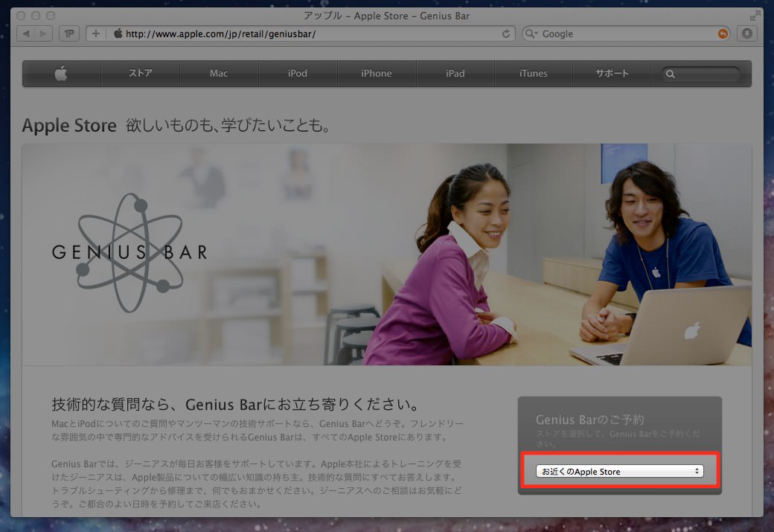Focus the Apple site search field

pos(701,74)
